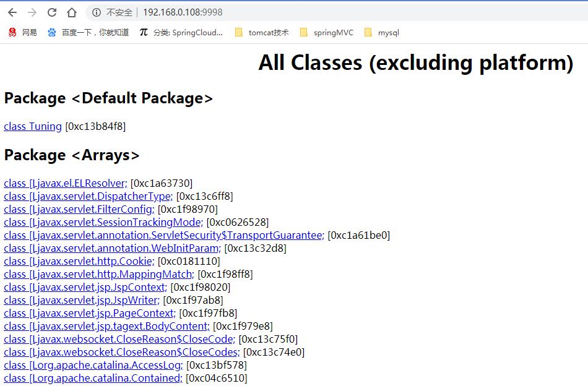Open class [Ljavax.servlet.DispatcherType; link
The image size is (588, 386).
point(89,196)
